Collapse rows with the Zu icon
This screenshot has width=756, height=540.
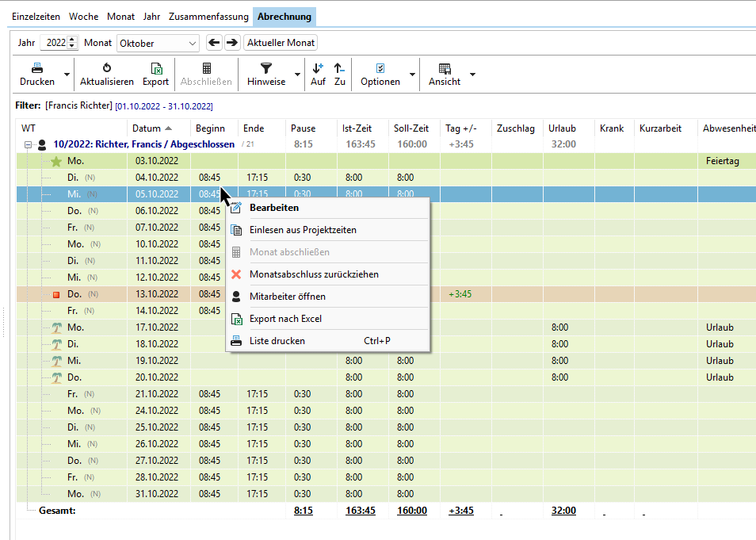(x=339, y=68)
